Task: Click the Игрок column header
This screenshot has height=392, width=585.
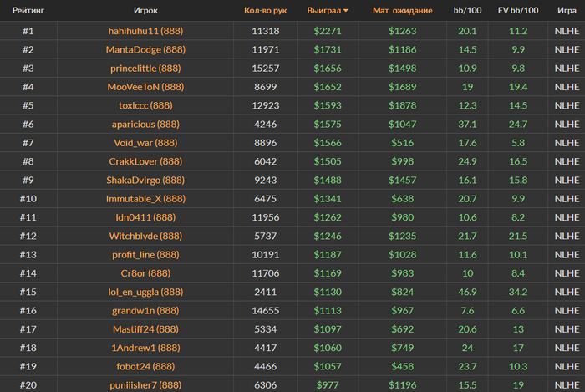Action: pyautogui.click(x=145, y=10)
